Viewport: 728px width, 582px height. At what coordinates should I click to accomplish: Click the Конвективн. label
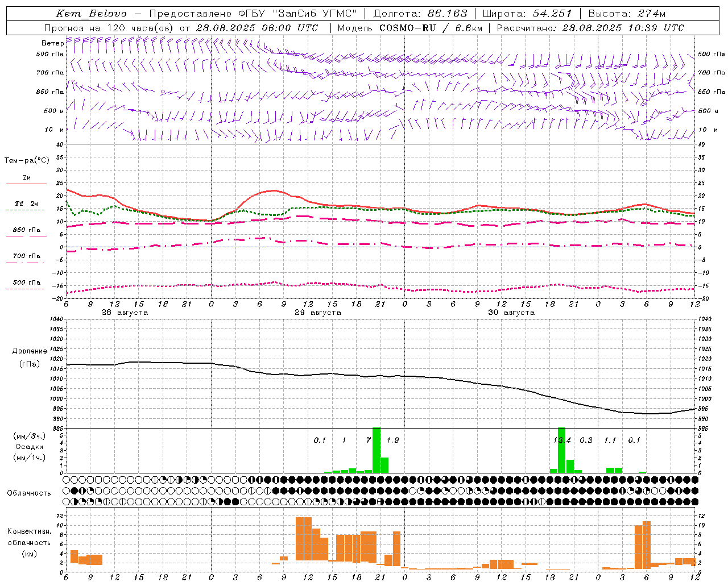point(29,531)
